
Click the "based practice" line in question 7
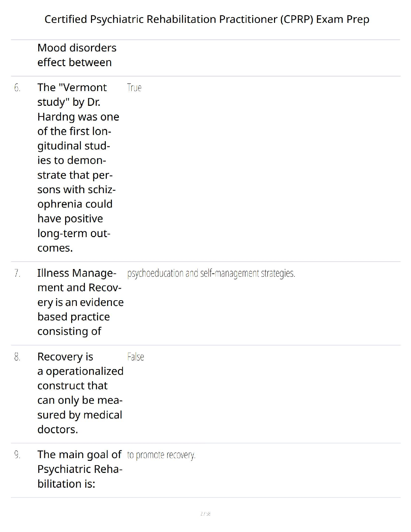tap(74, 317)
